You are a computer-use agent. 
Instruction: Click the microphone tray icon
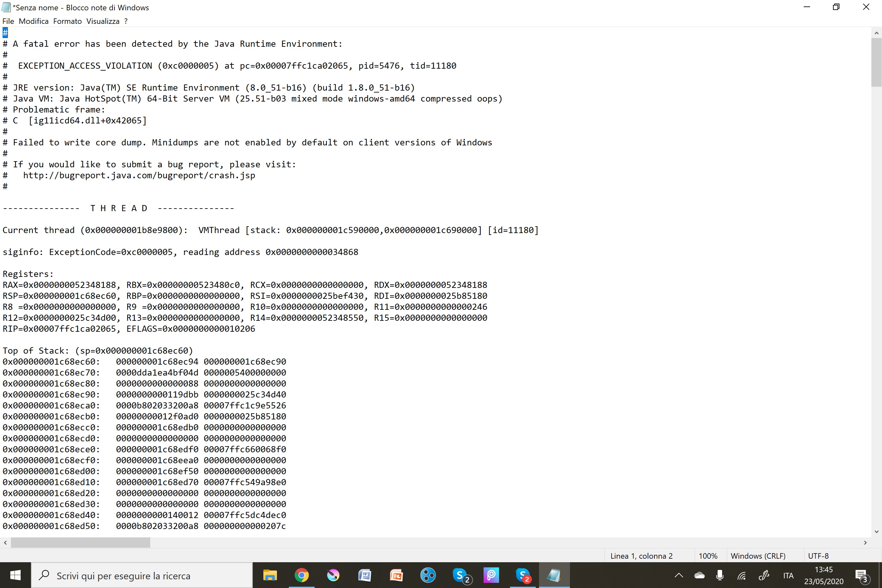[x=720, y=575]
